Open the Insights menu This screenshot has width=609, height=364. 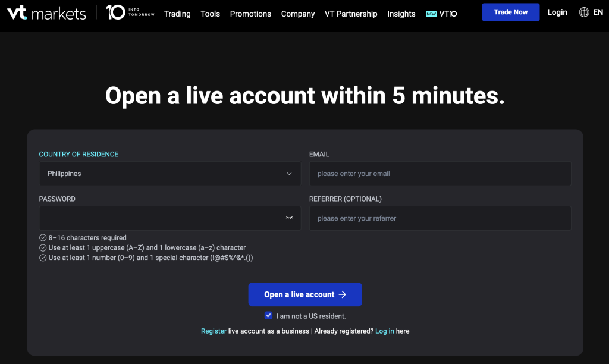(401, 14)
